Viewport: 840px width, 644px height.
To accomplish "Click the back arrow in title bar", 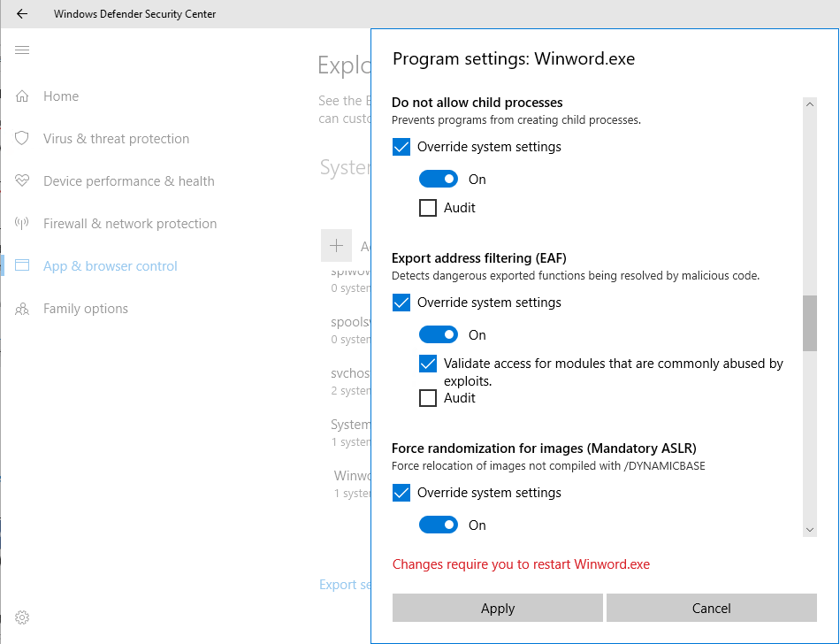I will pyautogui.click(x=22, y=14).
